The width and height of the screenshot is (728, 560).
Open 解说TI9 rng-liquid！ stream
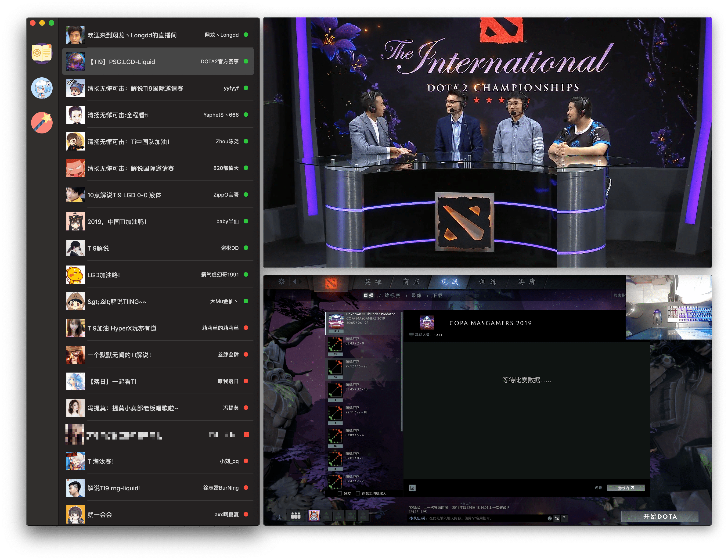point(158,488)
